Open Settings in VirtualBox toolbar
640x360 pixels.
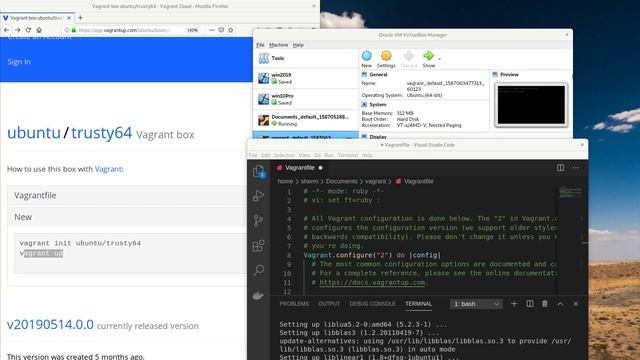click(x=386, y=59)
